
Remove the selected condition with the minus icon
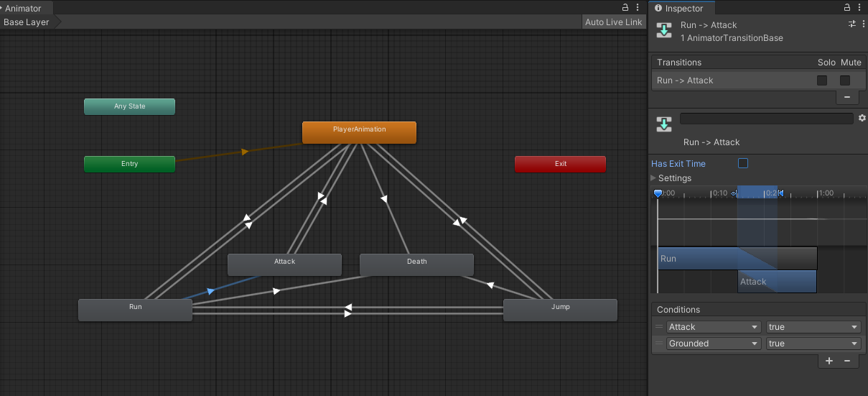[x=846, y=361]
